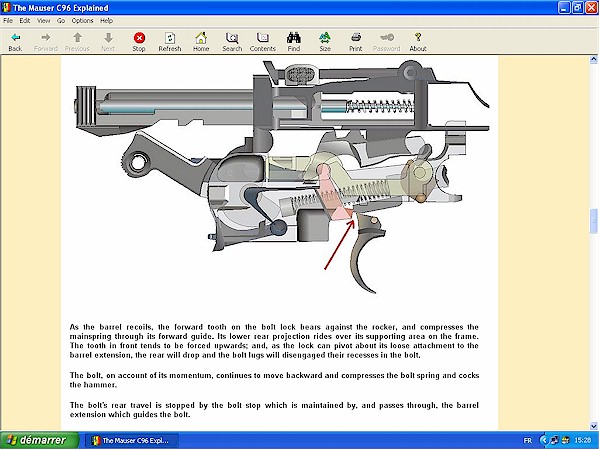Close the Mauser C96 Explained window
Image resolution: width=600 pixels, height=450 pixels.
(x=592, y=8)
